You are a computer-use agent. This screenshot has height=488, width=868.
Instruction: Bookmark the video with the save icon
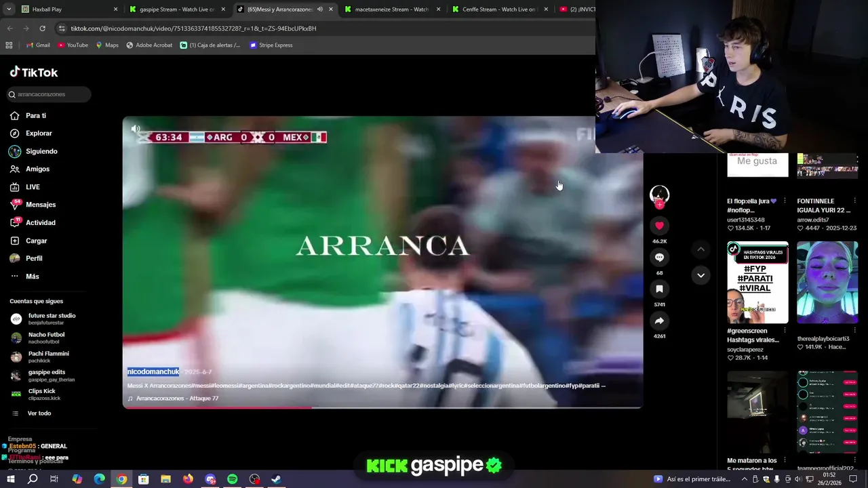pyautogui.click(x=659, y=289)
